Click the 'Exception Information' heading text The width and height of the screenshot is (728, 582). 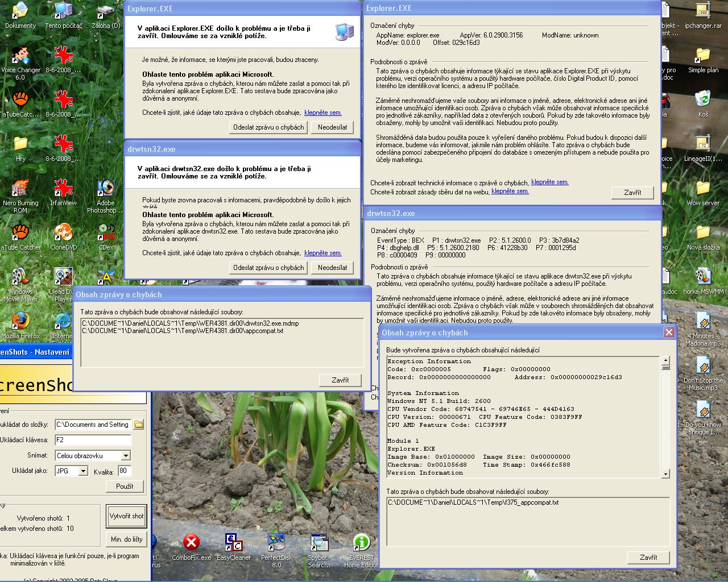(429, 361)
